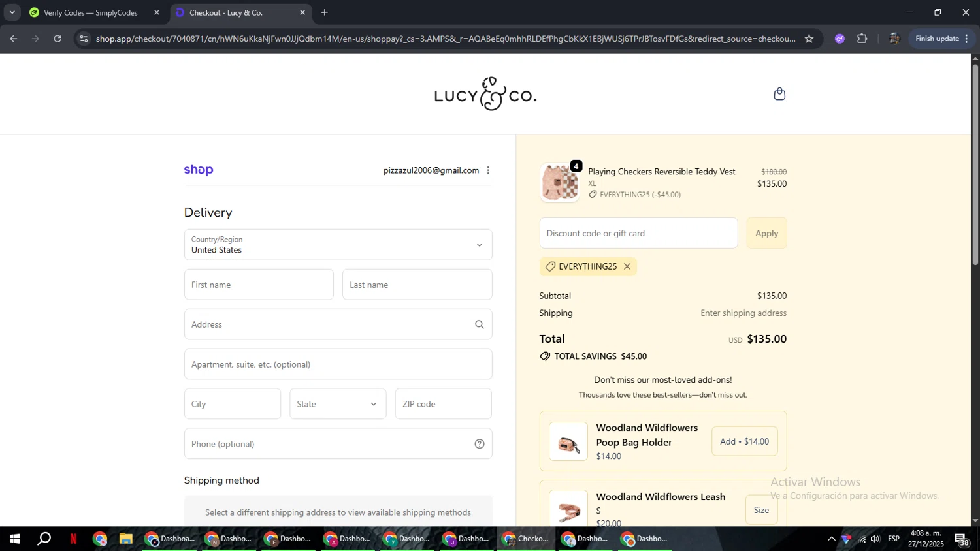Click the Playing Checkers Vest product thumbnail
This screenshot has width=980, height=551.
coord(559,182)
